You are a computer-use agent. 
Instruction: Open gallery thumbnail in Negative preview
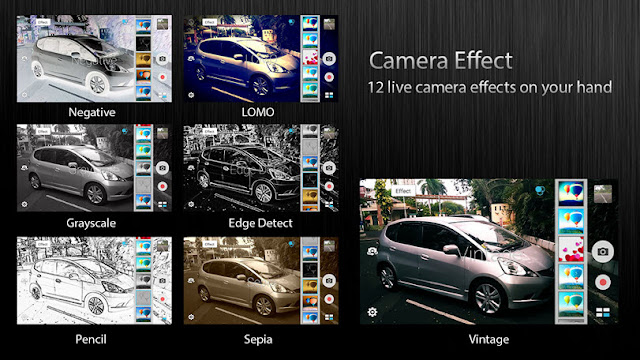click(162, 24)
